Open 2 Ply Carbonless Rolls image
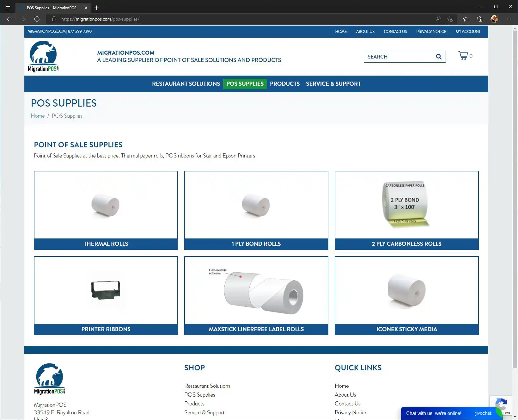The width and height of the screenshot is (518, 420). 407,205
